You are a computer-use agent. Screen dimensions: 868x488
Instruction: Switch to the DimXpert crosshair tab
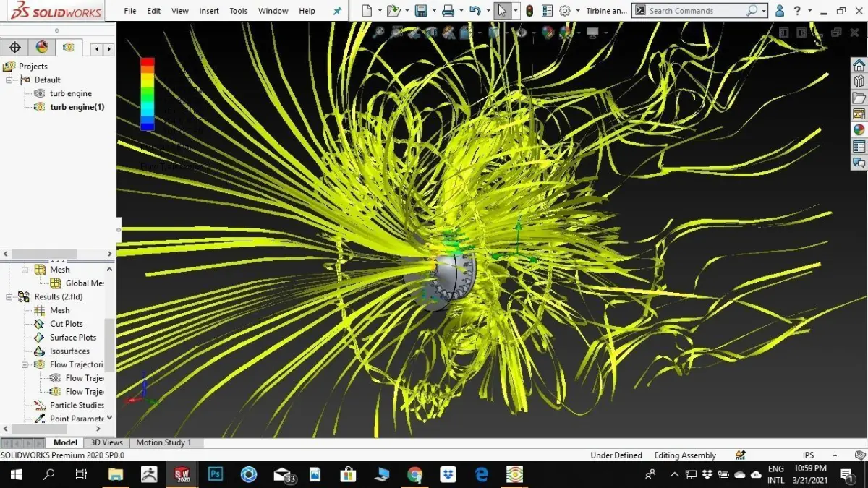coord(14,48)
